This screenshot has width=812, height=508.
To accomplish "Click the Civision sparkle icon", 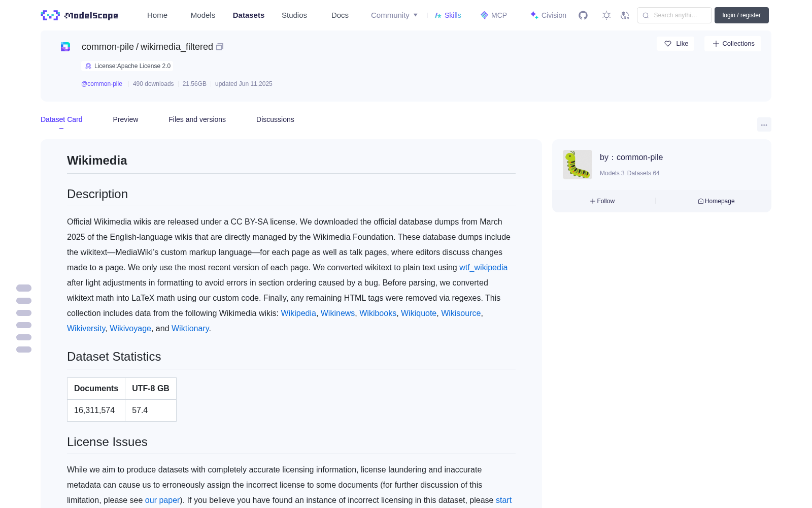I will click(534, 15).
